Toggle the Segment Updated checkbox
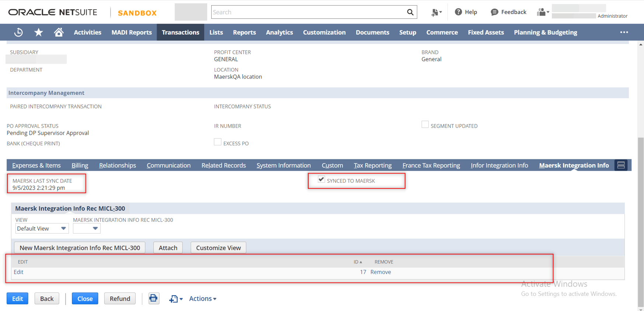The image size is (644, 311). (x=425, y=125)
